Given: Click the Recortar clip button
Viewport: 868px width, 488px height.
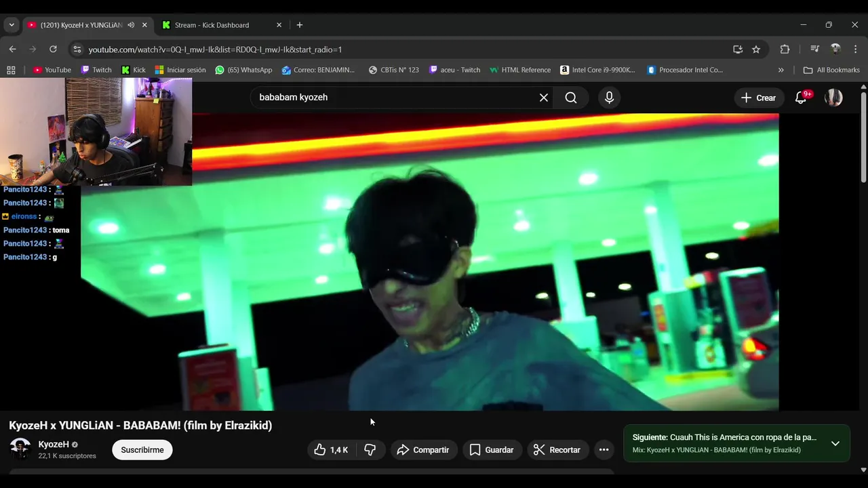Looking at the screenshot, I should coord(557,450).
